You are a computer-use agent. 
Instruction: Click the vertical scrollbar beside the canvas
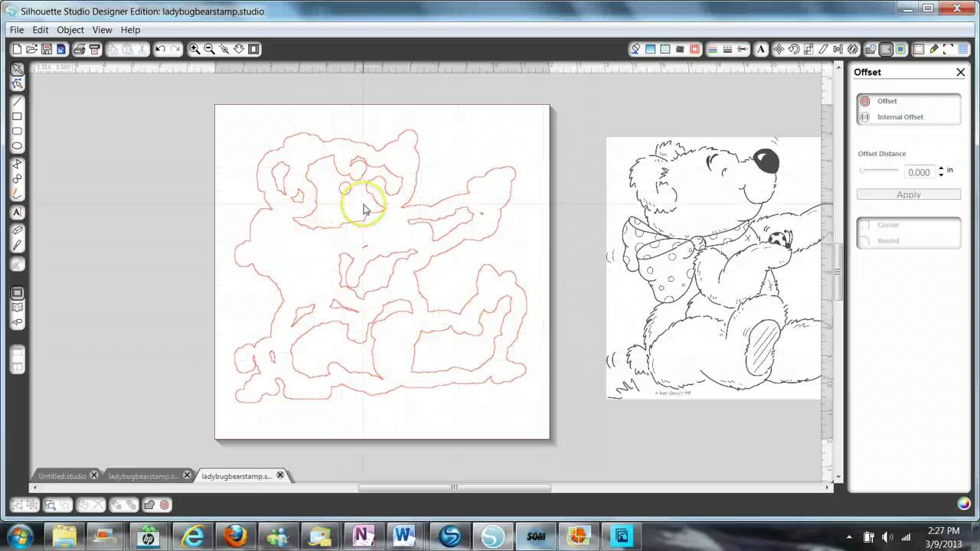pos(838,272)
